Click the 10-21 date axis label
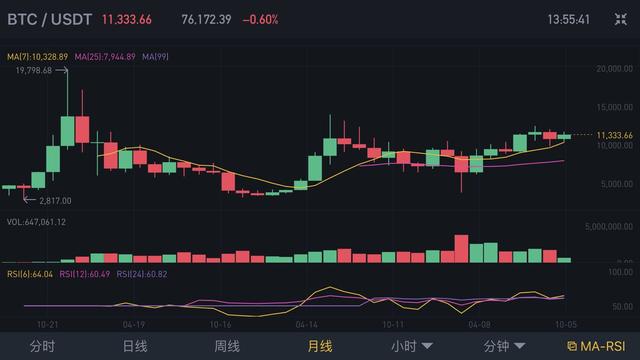640x360 pixels. coord(47,325)
